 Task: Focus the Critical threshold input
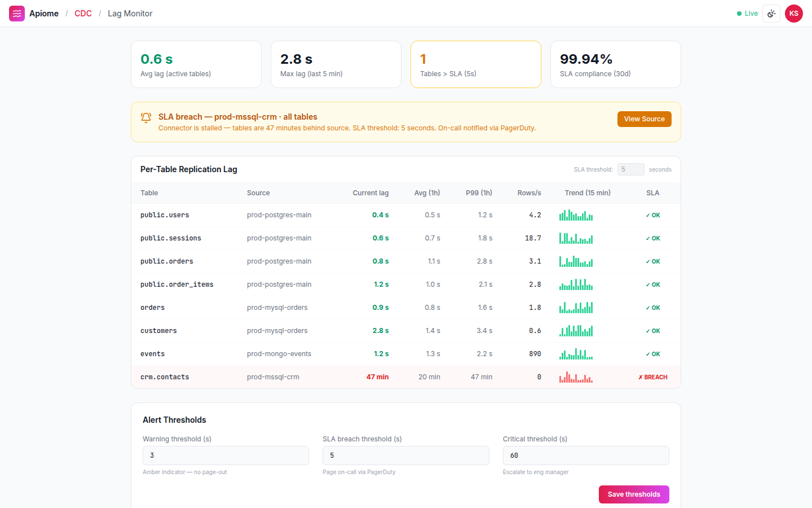[x=586, y=456]
